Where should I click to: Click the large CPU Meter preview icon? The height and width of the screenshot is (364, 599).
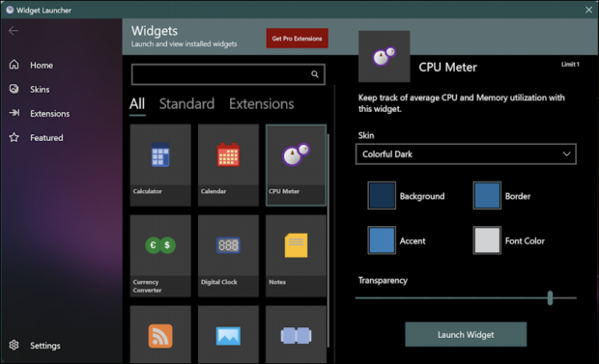click(x=384, y=57)
